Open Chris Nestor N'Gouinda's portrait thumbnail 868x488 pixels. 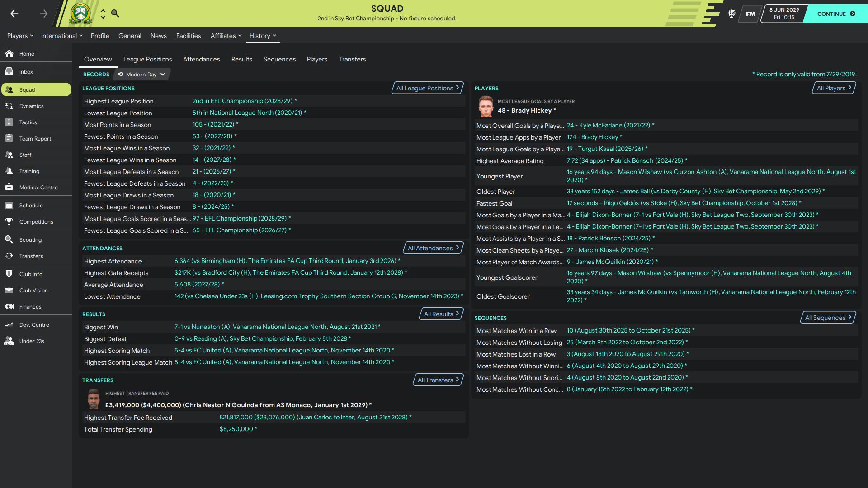[x=94, y=399]
